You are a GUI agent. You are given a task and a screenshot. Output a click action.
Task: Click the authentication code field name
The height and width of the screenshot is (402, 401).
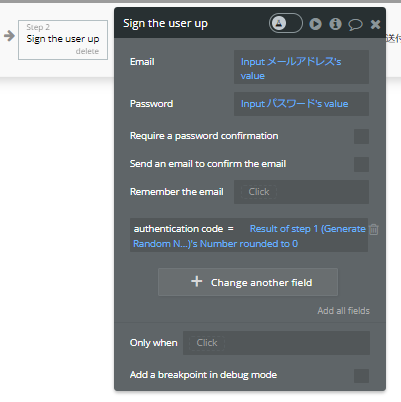coord(178,229)
